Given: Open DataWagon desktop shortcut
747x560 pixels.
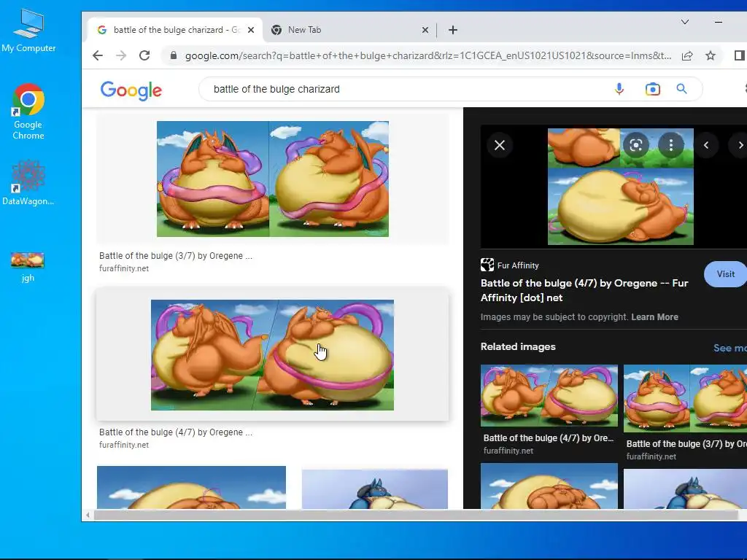Looking at the screenshot, I should point(28,183).
